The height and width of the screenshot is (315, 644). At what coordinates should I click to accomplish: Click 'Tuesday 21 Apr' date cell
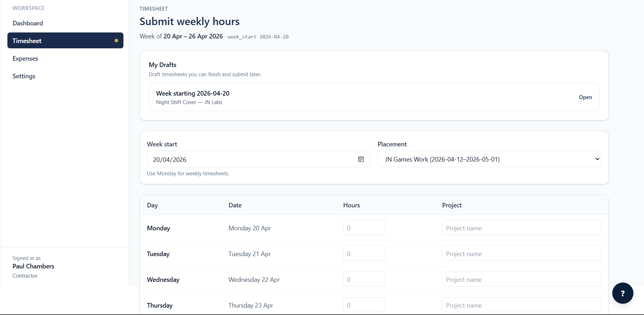click(x=250, y=254)
